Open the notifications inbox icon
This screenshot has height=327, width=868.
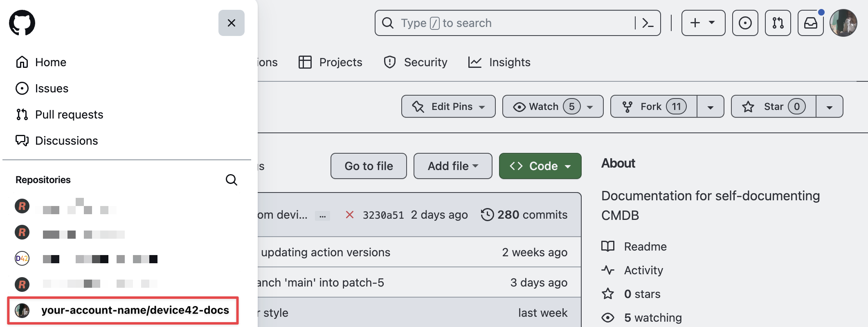(810, 23)
